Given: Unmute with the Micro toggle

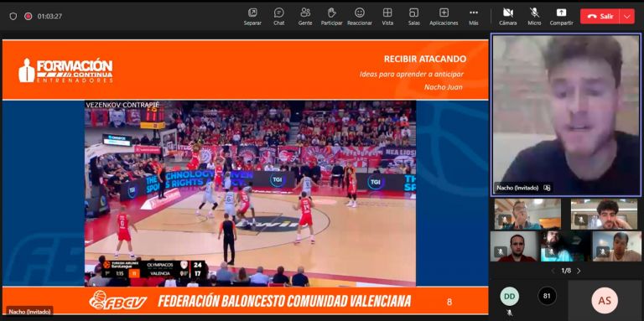Looking at the screenshot, I should (x=534, y=17).
